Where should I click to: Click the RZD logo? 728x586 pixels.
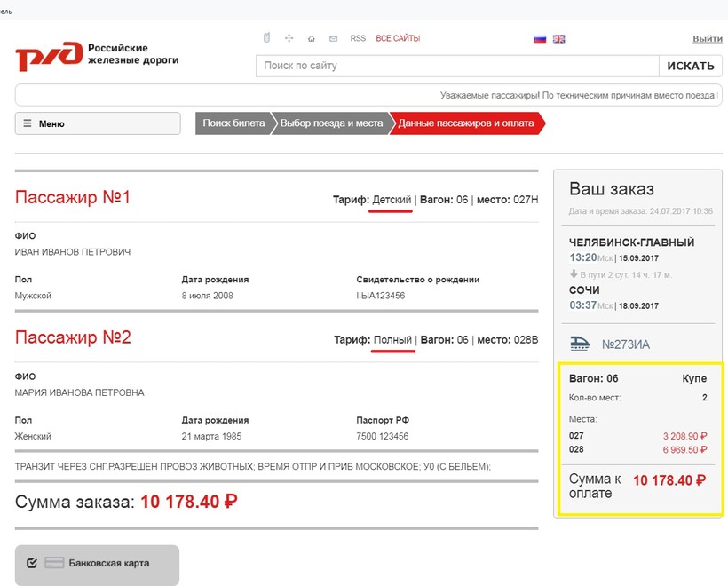click(x=98, y=54)
